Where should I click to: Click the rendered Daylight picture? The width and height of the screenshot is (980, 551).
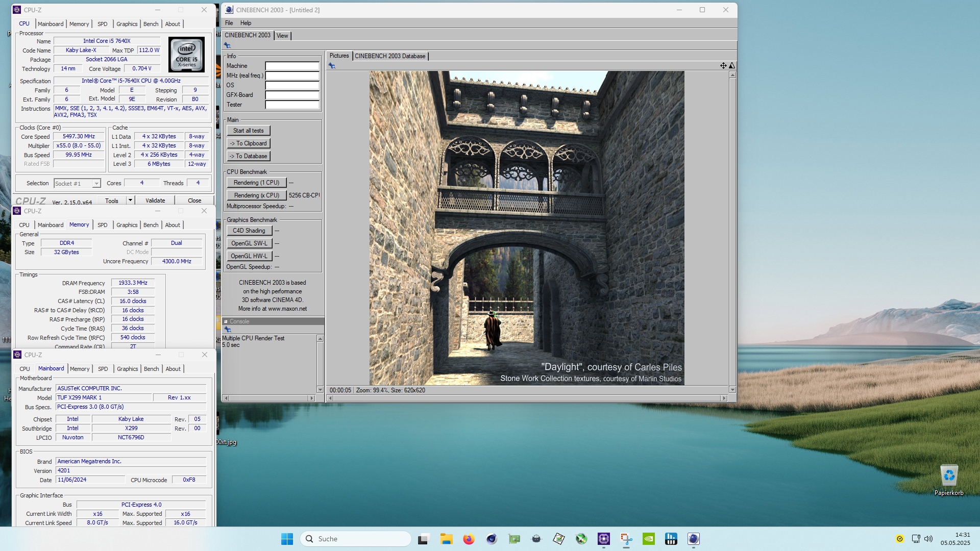(x=527, y=228)
